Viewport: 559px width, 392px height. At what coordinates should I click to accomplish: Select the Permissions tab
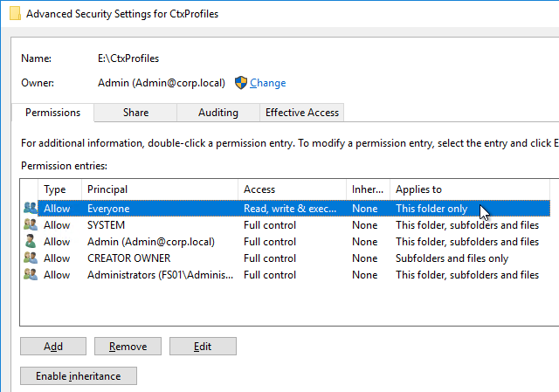[53, 113]
